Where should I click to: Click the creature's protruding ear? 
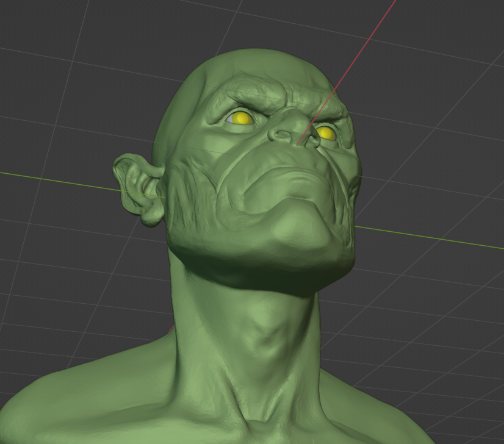[x=139, y=189]
